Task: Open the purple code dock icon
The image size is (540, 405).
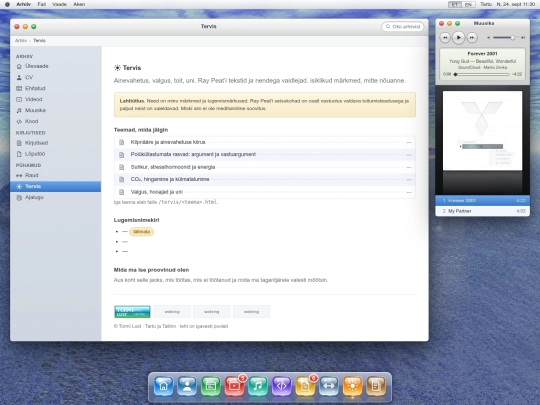Action: point(282,386)
